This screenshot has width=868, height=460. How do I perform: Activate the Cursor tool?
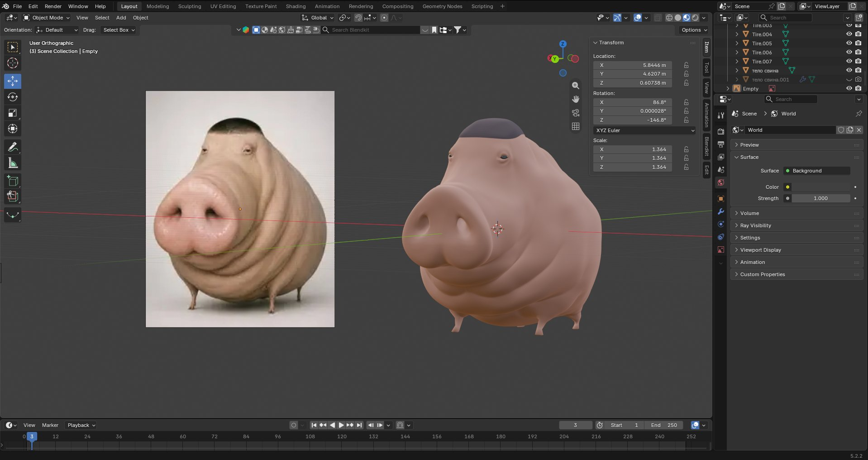pos(13,63)
